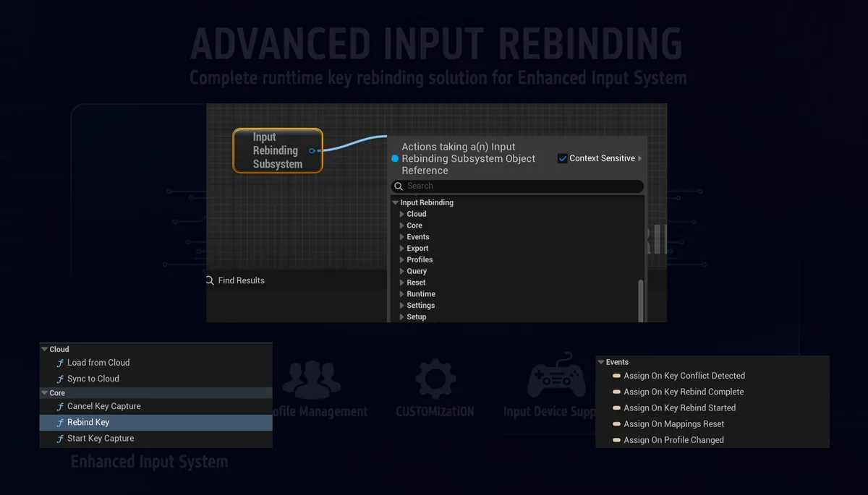Click the function icon beside Sync to Cloud

coord(60,379)
